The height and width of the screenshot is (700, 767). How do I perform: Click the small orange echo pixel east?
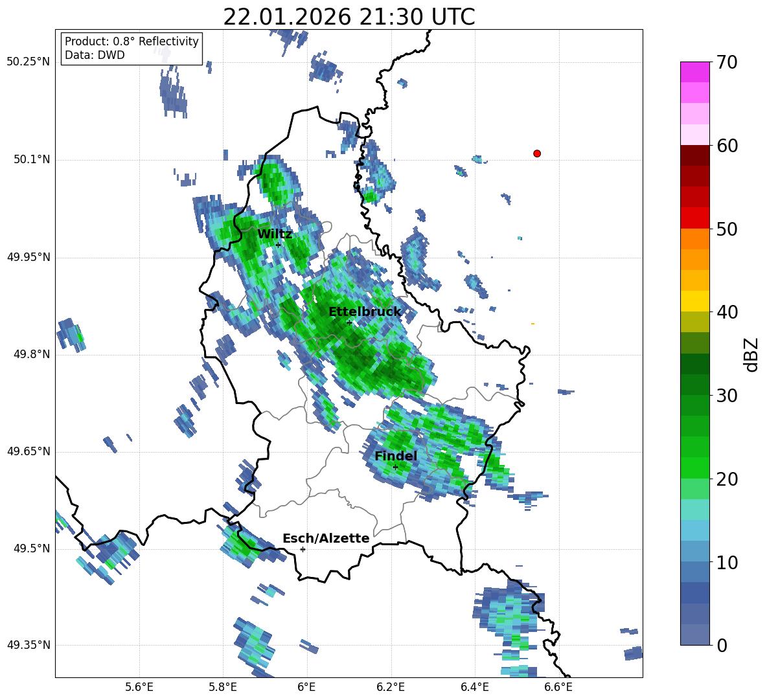click(x=532, y=324)
